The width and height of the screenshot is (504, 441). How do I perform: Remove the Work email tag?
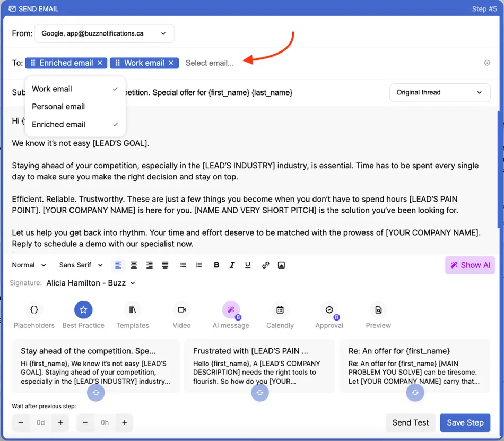[171, 63]
